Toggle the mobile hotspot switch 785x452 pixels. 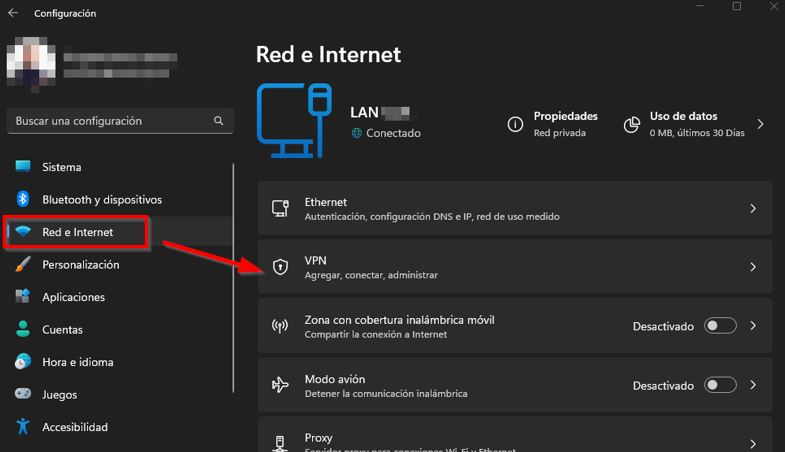[720, 326]
